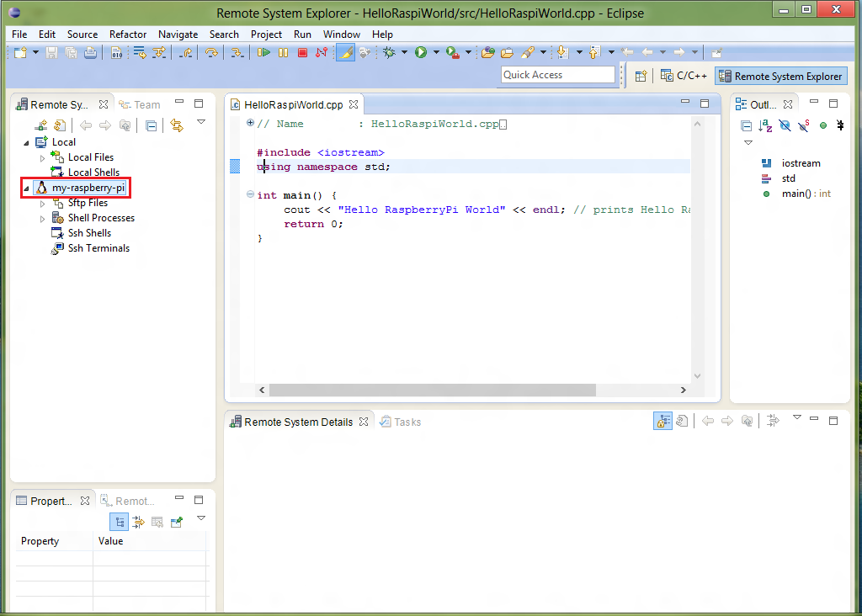Close the Remote System Details tab

pyautogui.click(x=364, y=422)
